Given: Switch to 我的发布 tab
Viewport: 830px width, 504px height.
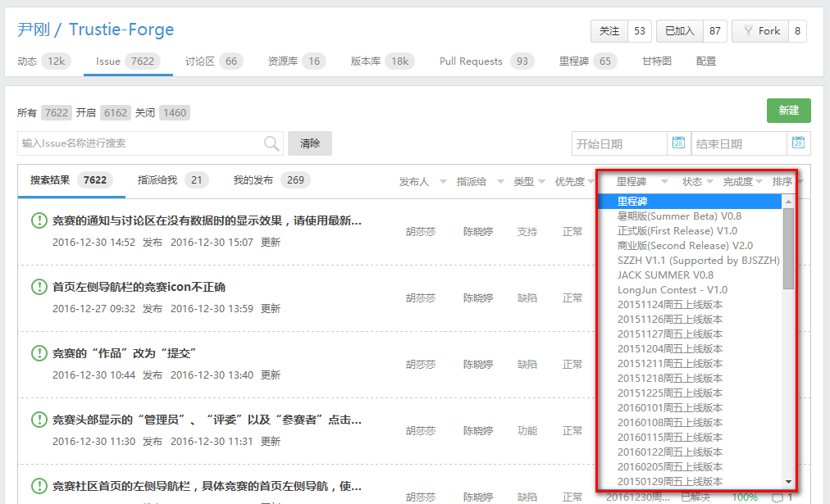Looking at the screenshot, I should [271, 180].
